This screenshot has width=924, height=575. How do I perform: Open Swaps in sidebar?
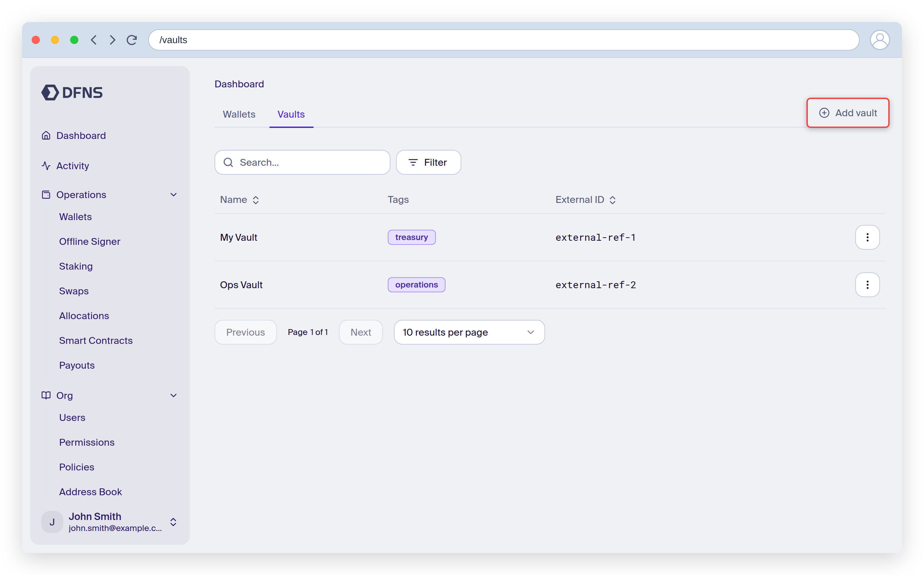tap(74, 291)
